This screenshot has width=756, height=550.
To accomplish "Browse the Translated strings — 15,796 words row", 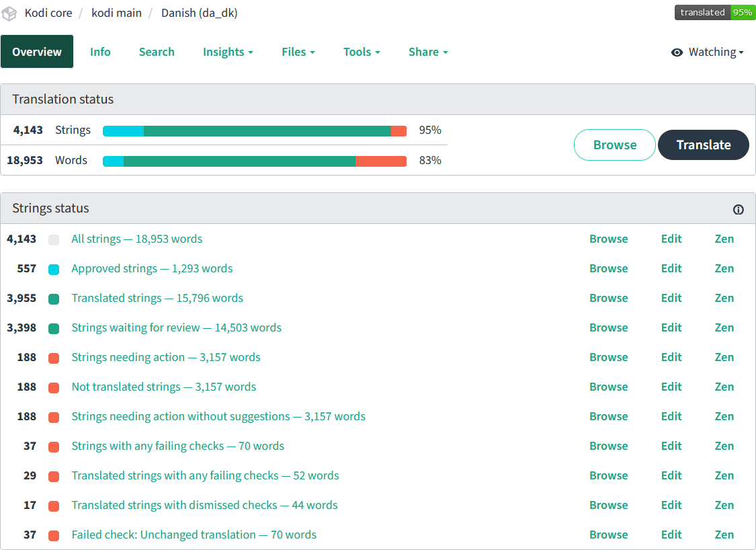I will [x=608, y=298].
